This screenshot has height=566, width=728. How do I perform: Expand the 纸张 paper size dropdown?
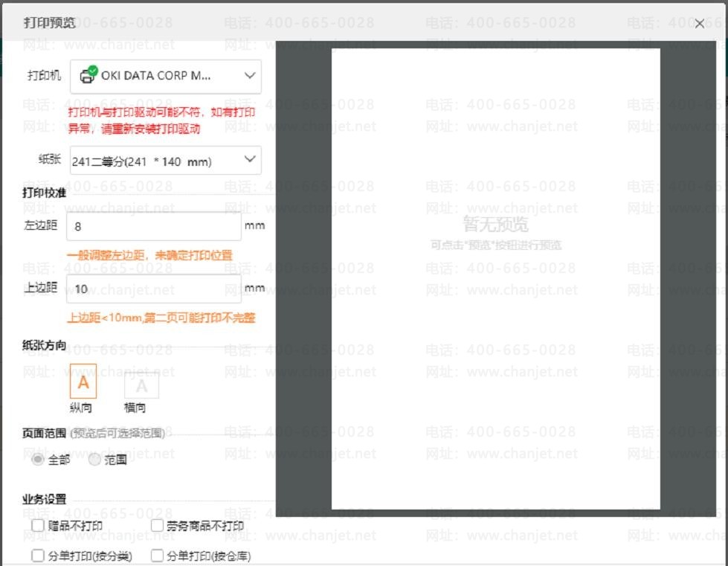tap(250, 160)
